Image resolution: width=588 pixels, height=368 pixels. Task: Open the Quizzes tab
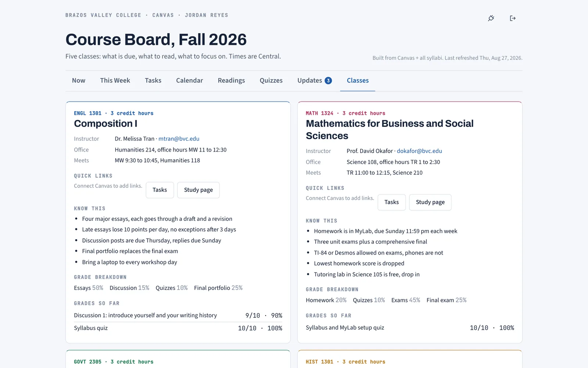coord(271,81)
